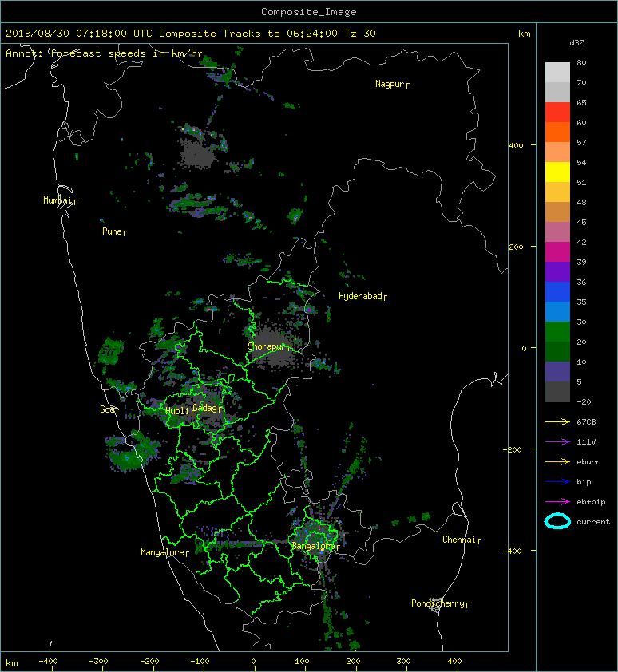The image size is (618, 672).
Task: Pick the violet purple swatch below 39
Action: (557, 271)
